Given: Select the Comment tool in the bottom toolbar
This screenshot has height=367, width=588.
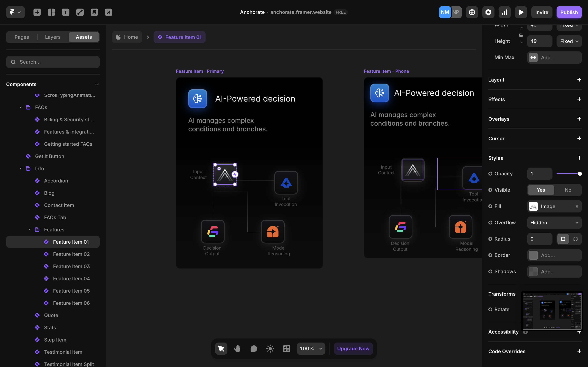Looking at the screenshot, I should click(254, 349).
